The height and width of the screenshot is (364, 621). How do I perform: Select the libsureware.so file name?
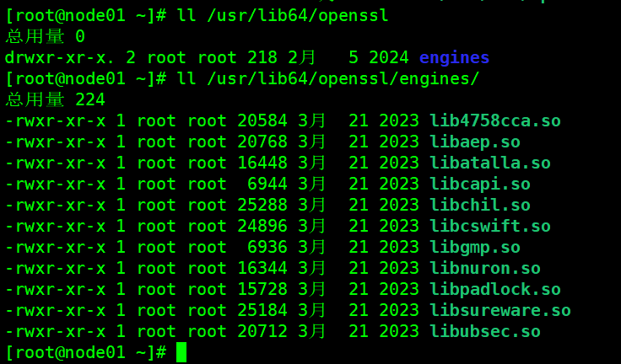(x=500, y=310)
